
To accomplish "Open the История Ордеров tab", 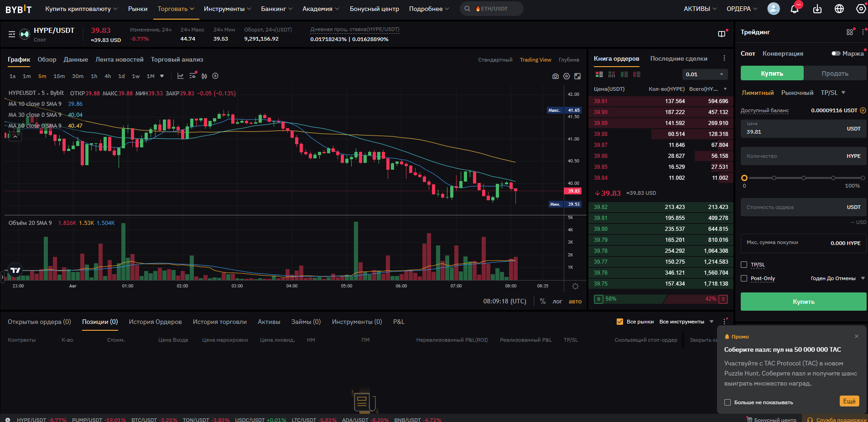I will [155, 322].
